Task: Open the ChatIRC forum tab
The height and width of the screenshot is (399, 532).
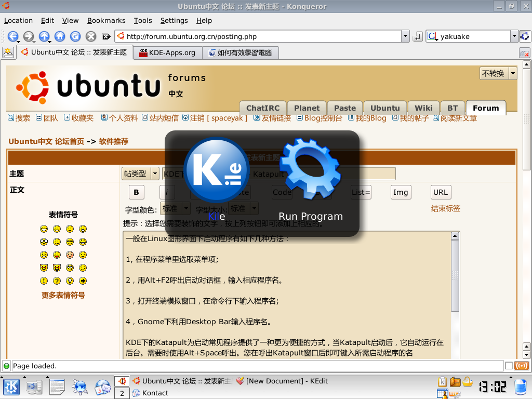Action: coord(262,108)
